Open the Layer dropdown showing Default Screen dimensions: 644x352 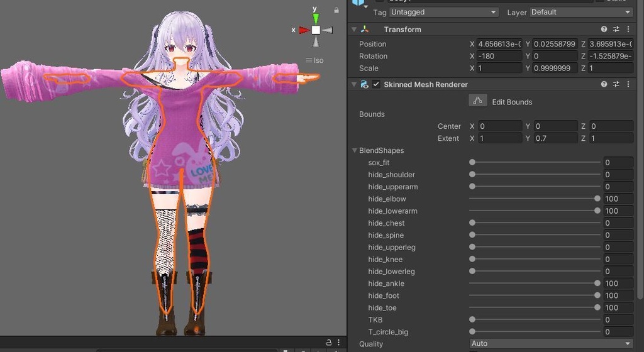581,12
